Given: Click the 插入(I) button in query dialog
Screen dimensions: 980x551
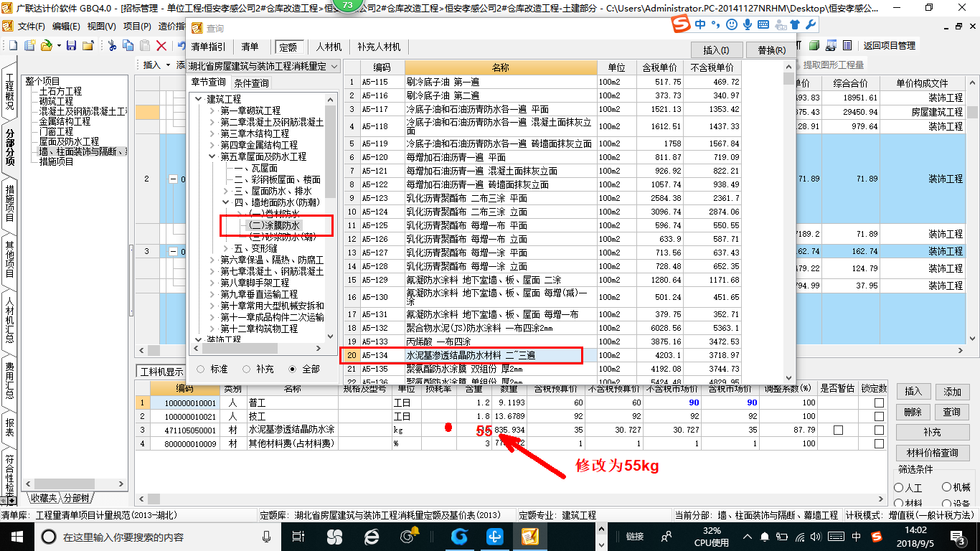Looking at the screenshot, I should (x=716, y=50).
